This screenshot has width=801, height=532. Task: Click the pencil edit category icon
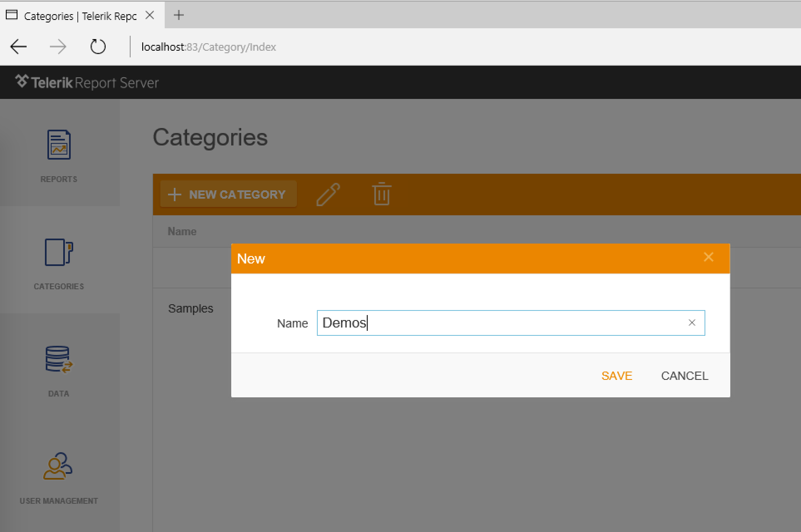328,194
